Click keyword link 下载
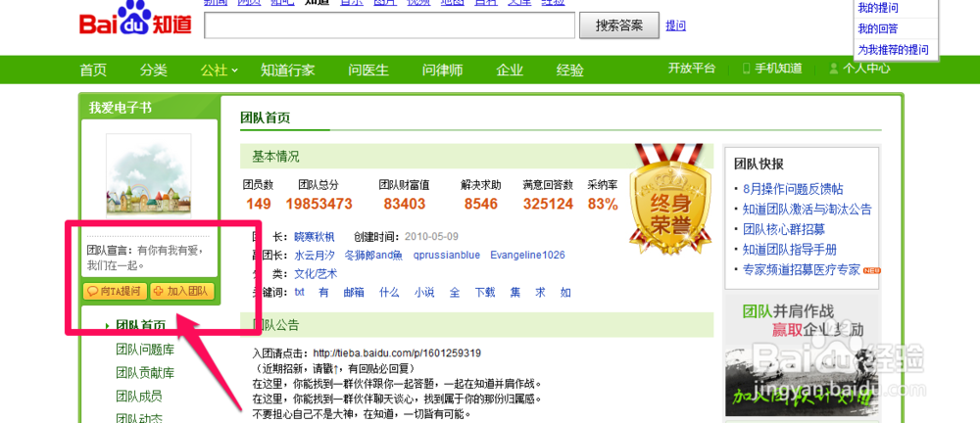Image resolution: width=980 pixels, height=423 pixels. click(485, 292)
